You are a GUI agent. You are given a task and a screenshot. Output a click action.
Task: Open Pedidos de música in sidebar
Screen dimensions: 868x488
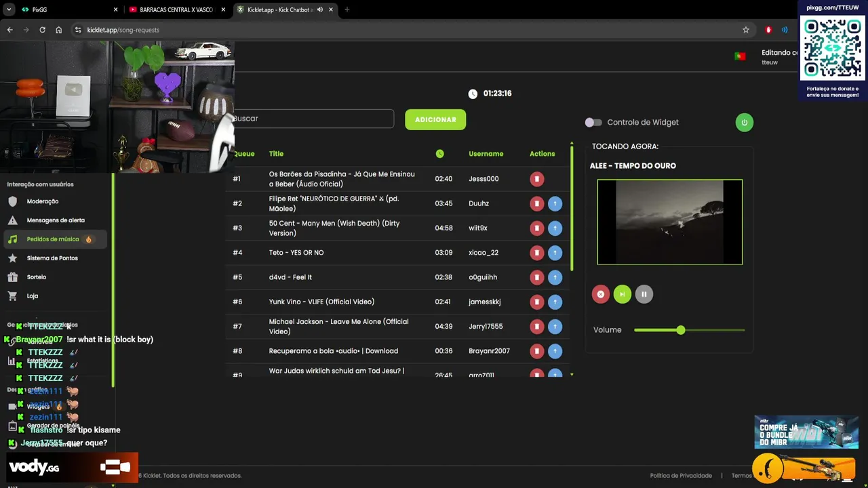56,239
